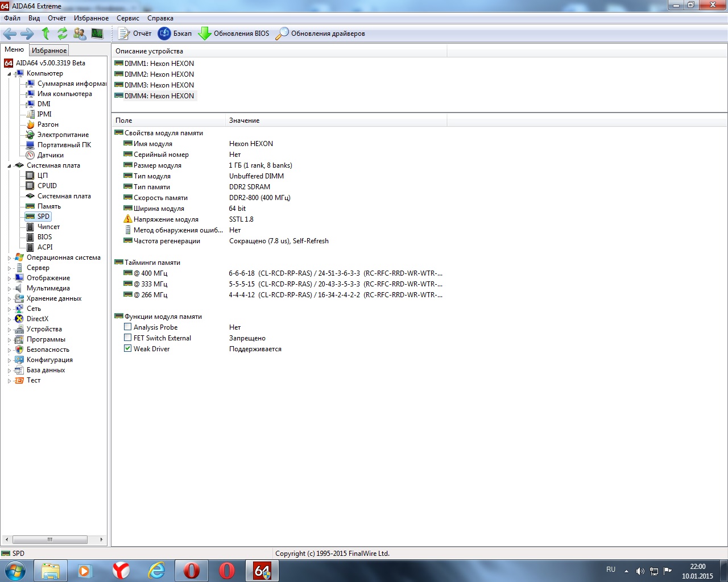
Task: Open the Справка menu
Action: 160,18
